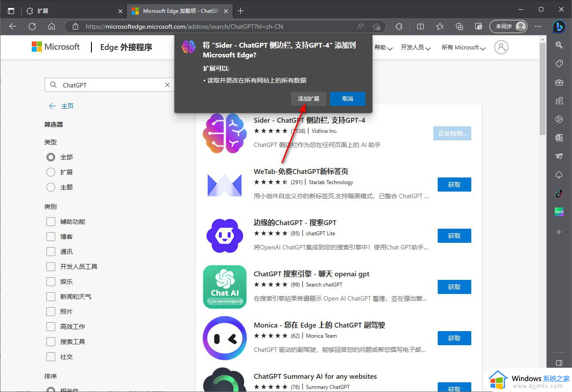Expand the 开发人员 dropdown menu
Viewport: 572px width, 392px height.
416,47
